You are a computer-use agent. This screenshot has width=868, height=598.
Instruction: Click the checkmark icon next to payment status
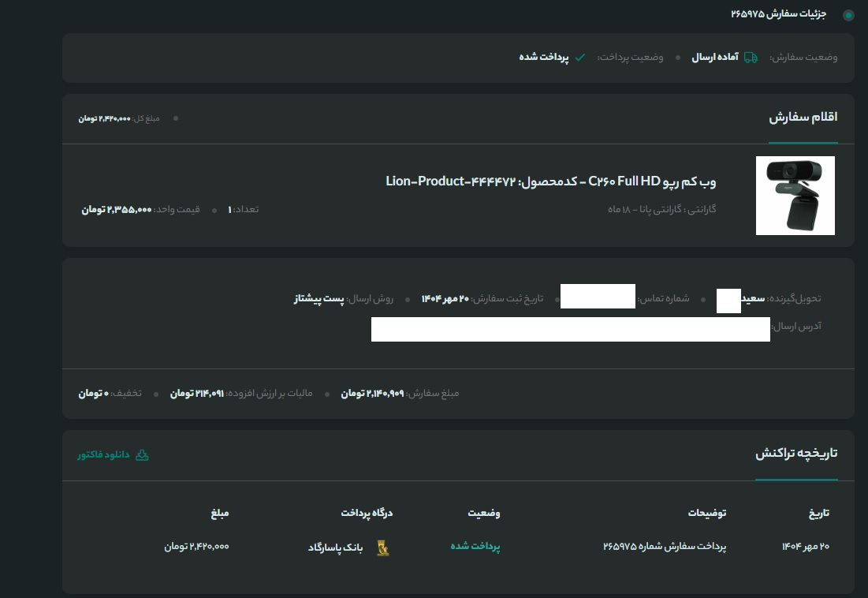580,58
